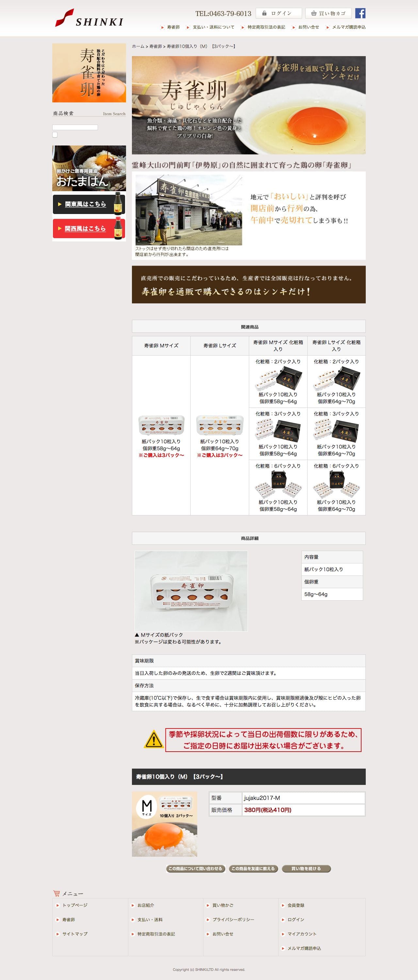Open the Facebook page icon
The width and height of the screenshot is (418, 980).
pos(360,13)
